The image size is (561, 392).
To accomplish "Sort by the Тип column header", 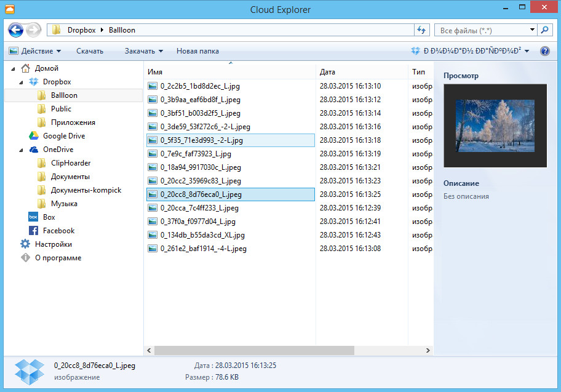I will [x=421, y=72].
